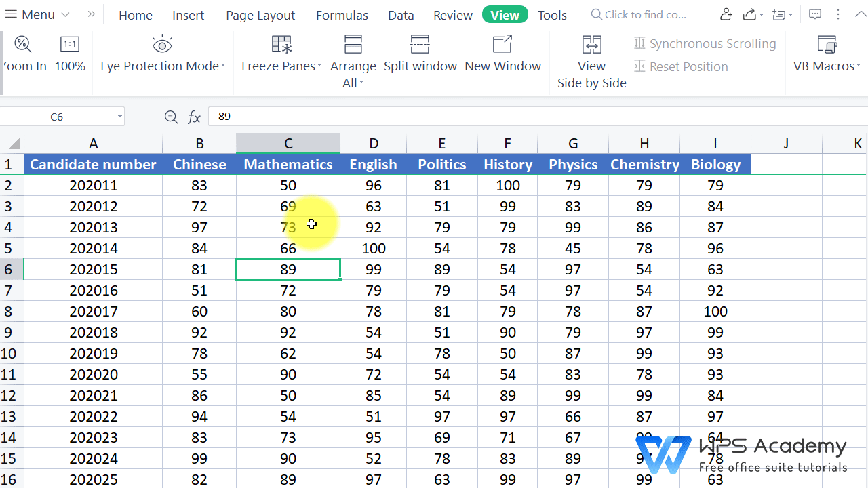Select the Freeze Panes tool
868x488 pixels.
click(281, 54)
